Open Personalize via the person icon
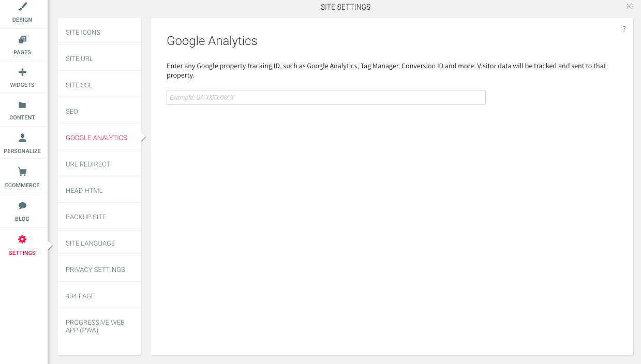Viewport: 641px width, 364px height. [22, 138]
